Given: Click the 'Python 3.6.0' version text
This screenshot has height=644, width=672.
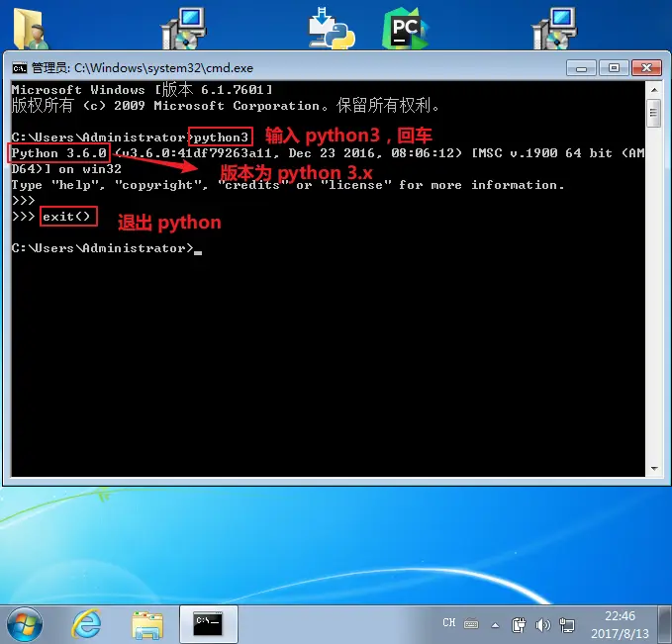Looking at the screenshot, I should (58, 153).
